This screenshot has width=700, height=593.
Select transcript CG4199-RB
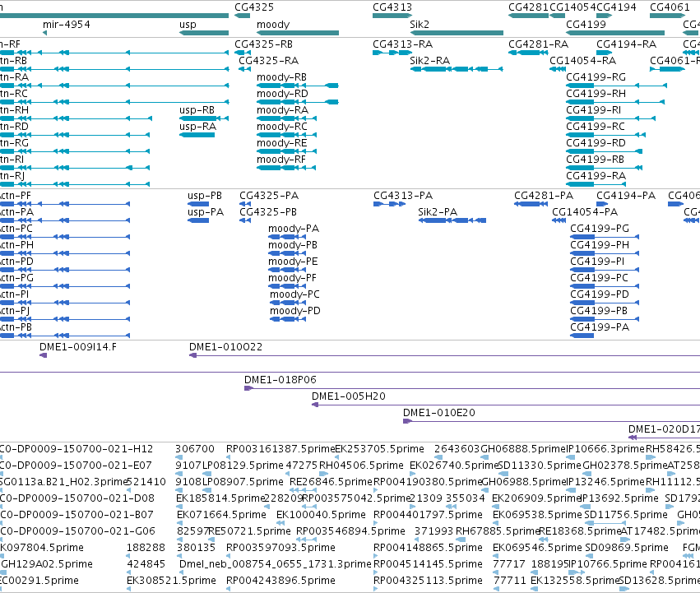[605, 168]
